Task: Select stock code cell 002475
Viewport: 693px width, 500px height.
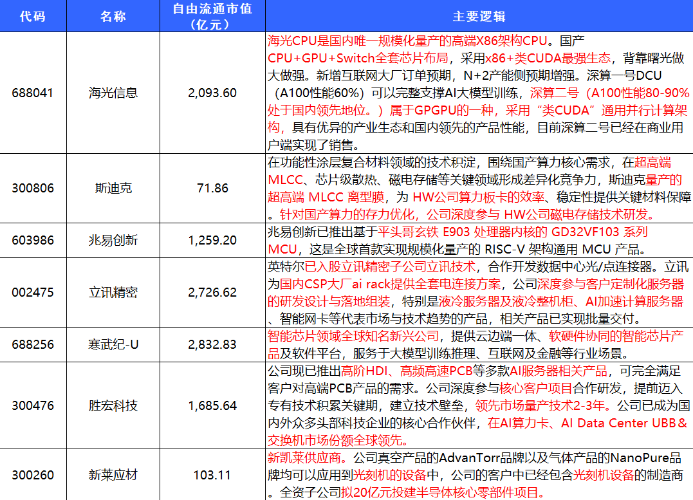Action: (x=33, y=293)
